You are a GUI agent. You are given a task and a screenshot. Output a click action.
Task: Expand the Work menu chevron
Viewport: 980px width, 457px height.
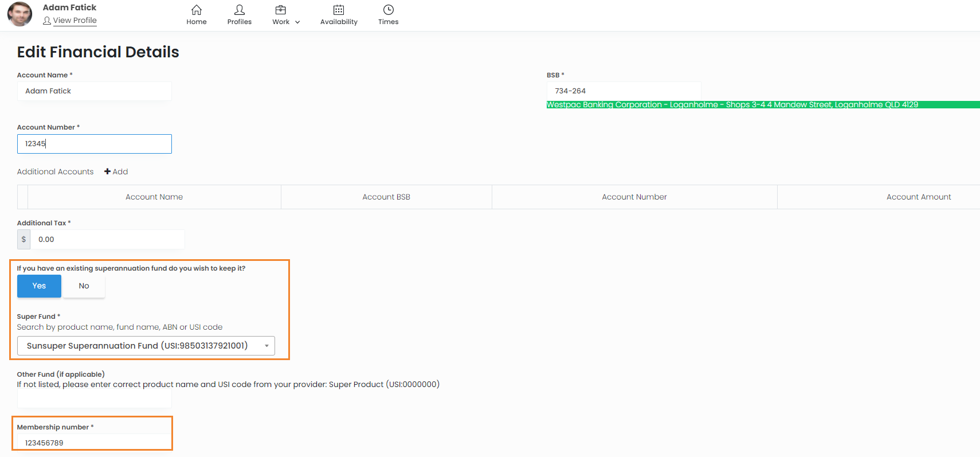(297, 22)
